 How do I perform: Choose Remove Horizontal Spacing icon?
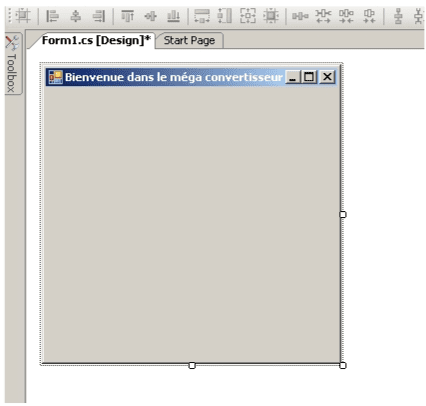coord(369,16)
